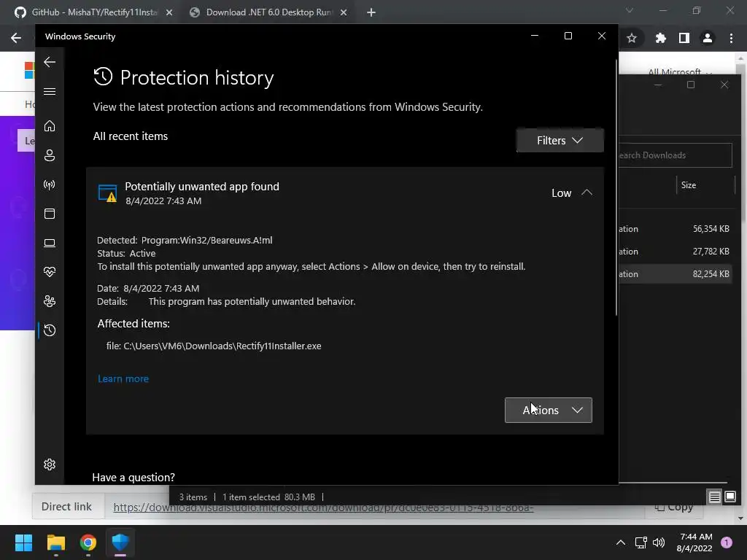Select the 82,254 KB file row
This screenshot has width=747, height=560.
[675, 274]
